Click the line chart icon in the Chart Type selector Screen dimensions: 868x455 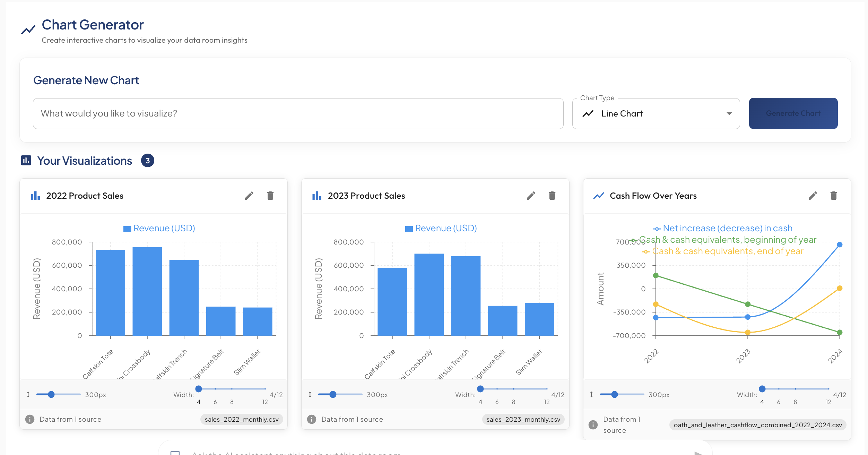(x=588, y=114)
